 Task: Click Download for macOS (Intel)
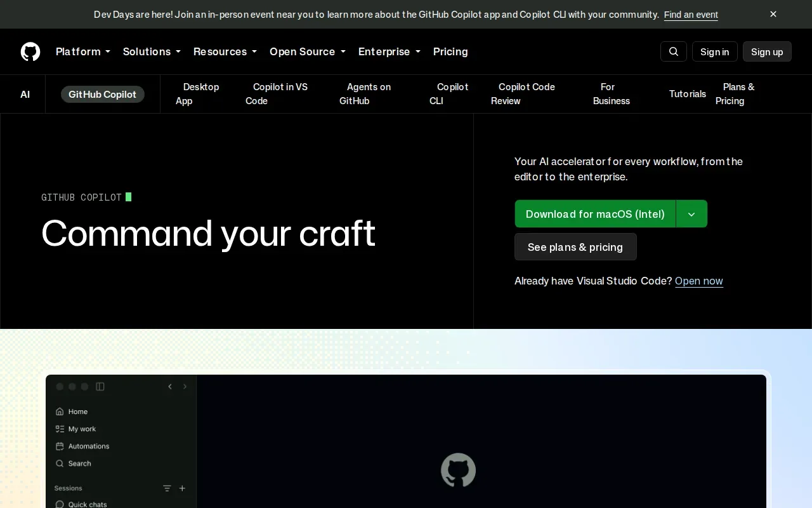595,214
